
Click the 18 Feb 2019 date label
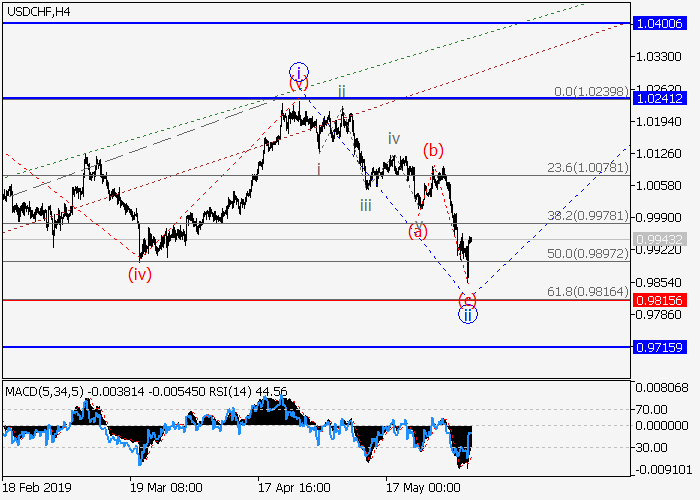click(38, 488)
